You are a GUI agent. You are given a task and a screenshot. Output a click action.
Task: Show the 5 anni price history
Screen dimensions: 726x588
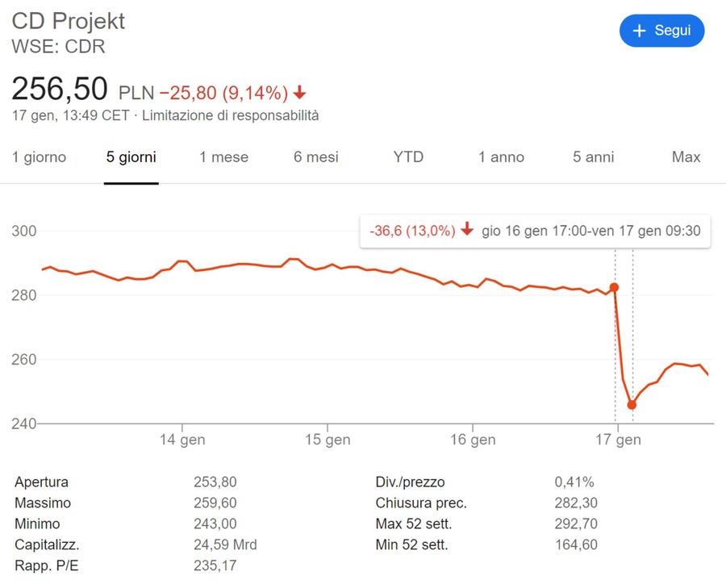point(594,157)
